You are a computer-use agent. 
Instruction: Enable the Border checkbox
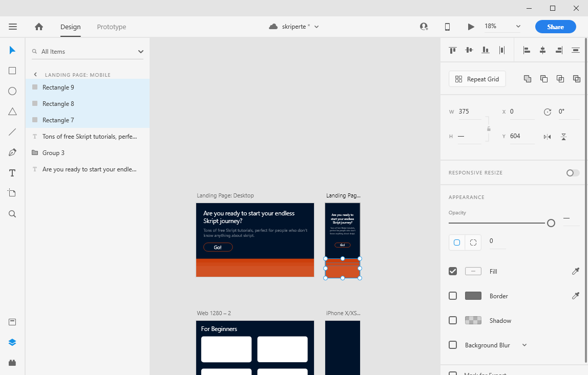(453, 296)
